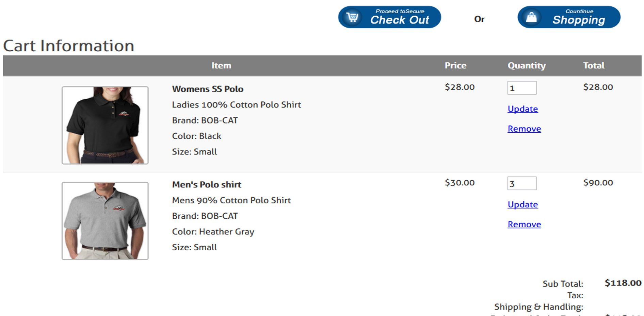Click the shopping bag icon in Continue Shopping button
The height and width of the screenshot is (316, 644).
click(x=531, y=17)
